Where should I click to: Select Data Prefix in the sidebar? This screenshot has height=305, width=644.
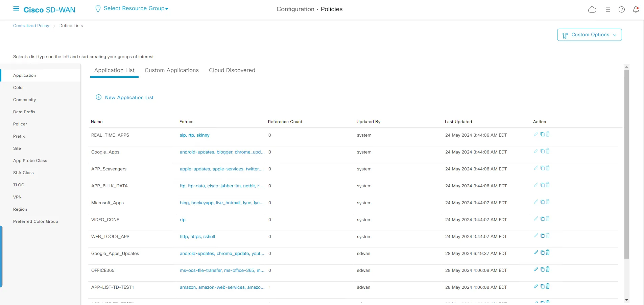24,112
